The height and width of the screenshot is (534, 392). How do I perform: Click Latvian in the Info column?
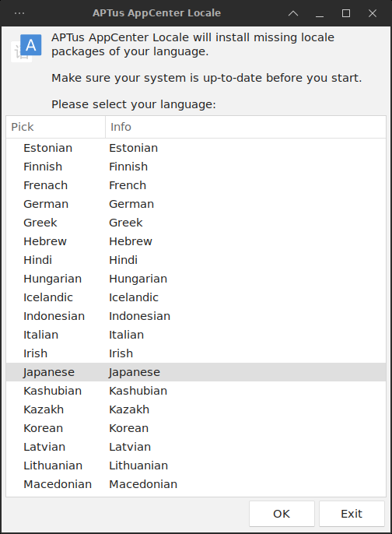[x=130, y=447]
